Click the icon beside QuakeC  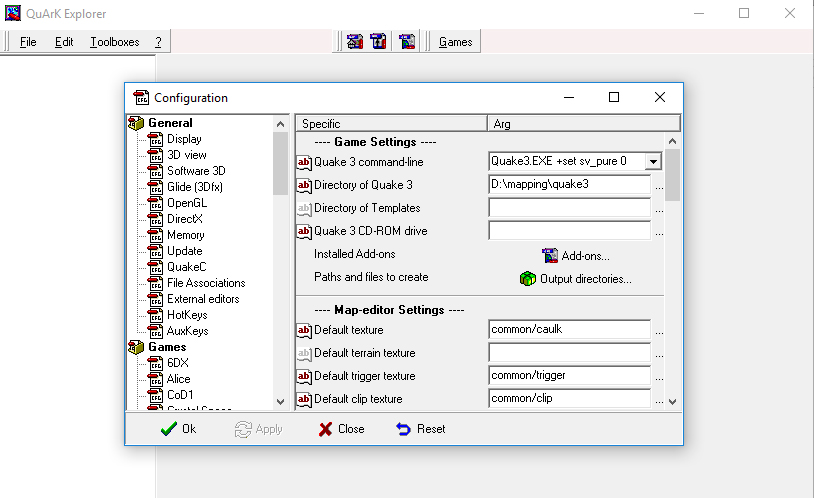click(x=155, y=267)
